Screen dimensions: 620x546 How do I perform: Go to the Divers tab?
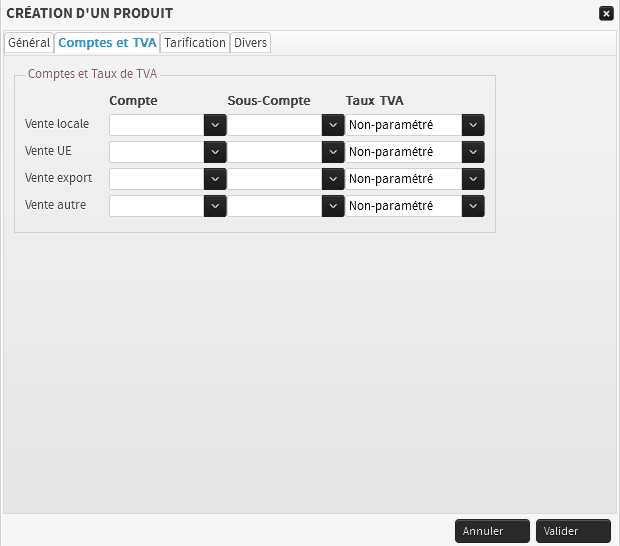click(x=250, y=43)
